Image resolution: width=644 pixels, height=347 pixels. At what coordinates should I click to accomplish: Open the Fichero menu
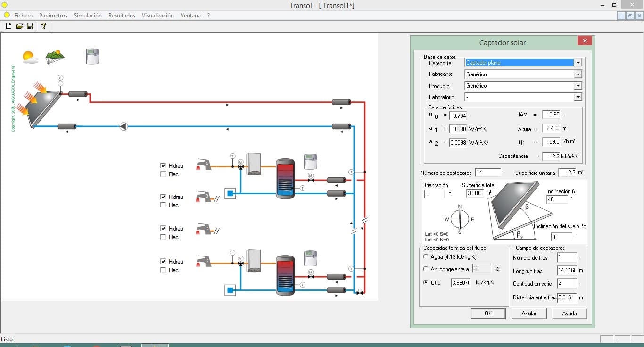coord(23,16)
